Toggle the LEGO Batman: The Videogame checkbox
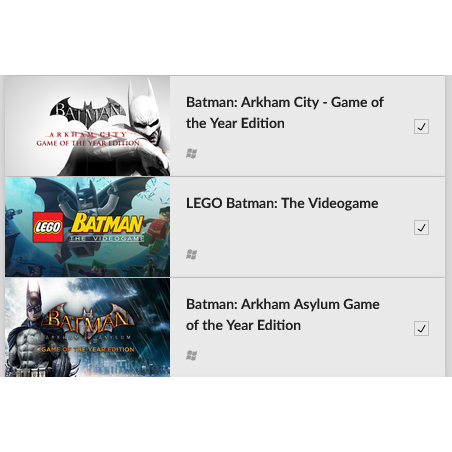 tap(421, 228)
